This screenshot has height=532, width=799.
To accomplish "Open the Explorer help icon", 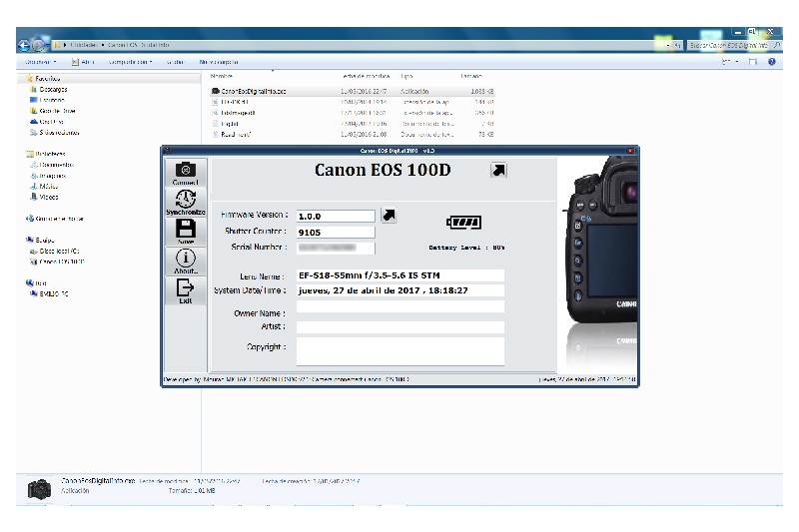I will coord(771,62).
